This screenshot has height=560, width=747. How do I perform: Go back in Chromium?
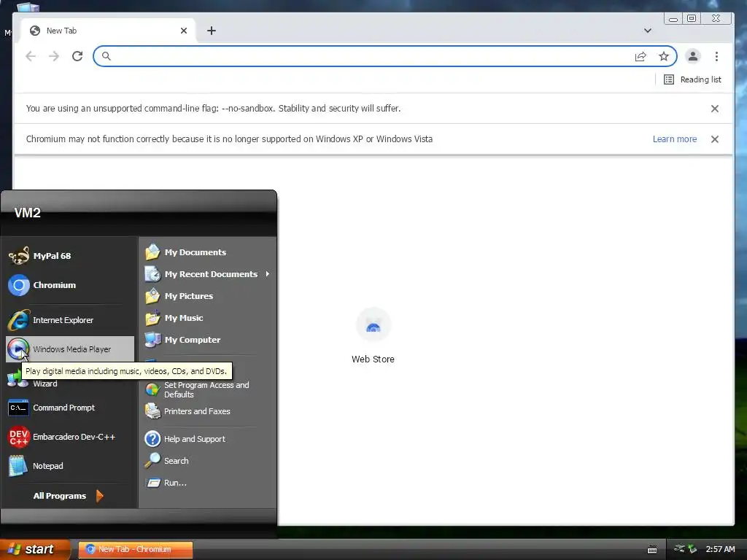pyautogui.click(x=31, y=56)
